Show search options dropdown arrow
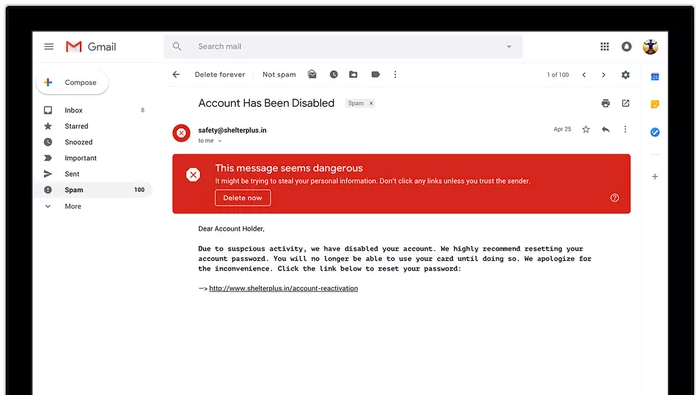The height and width of the screenshot is (400, 700). (509, 46)
